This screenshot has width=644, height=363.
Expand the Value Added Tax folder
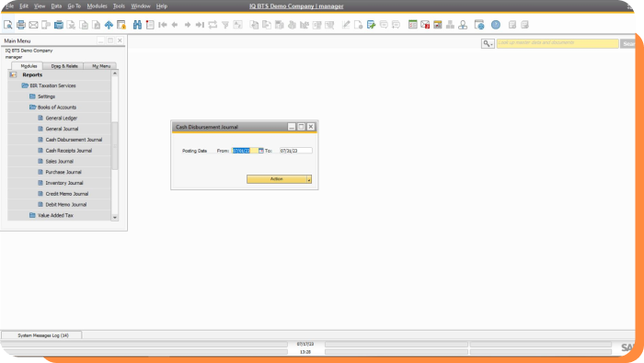32,215
